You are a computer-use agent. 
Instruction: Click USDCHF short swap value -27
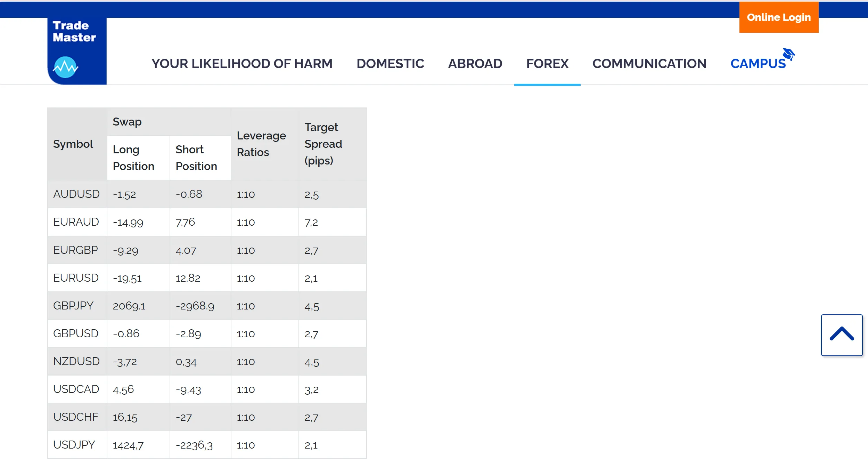(x=184, y=417)
